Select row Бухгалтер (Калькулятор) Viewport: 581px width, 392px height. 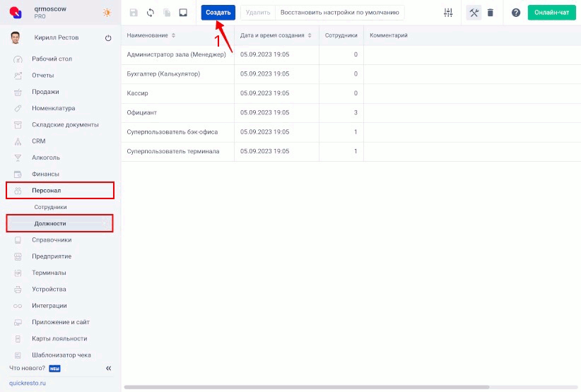point(351,74)
